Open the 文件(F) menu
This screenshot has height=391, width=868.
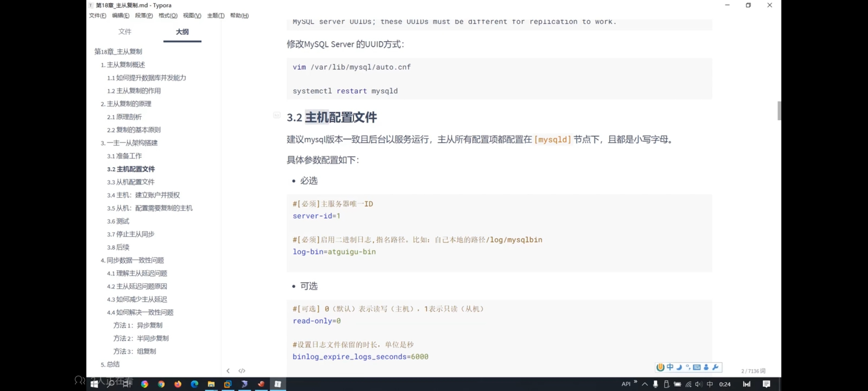point(98,16)
